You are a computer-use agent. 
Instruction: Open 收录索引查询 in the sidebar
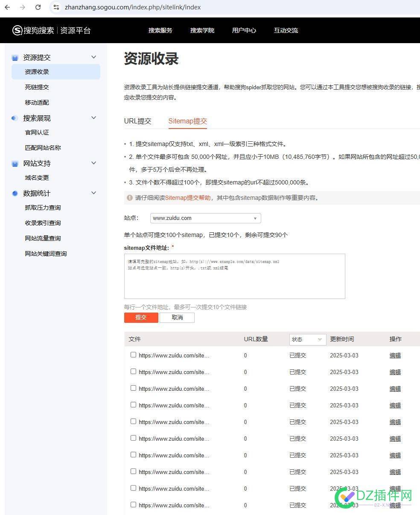(x=43, y=223)
